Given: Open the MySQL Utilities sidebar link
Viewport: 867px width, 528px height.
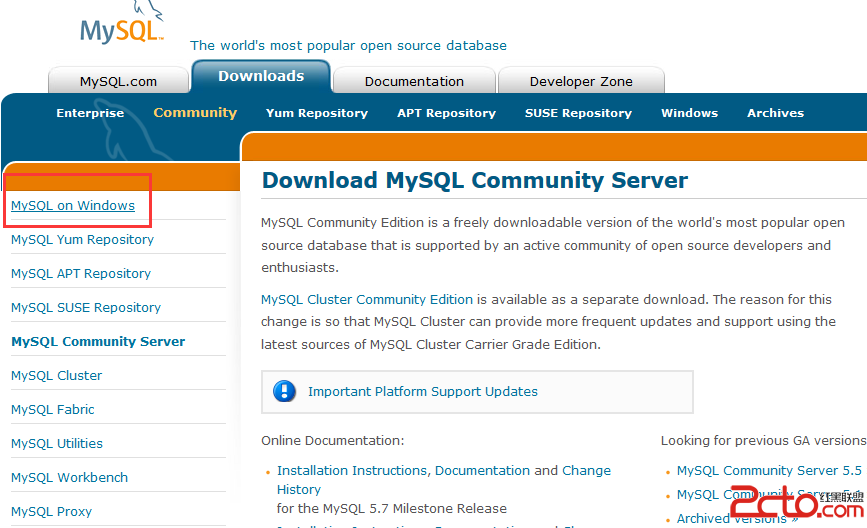Looking at the screenshot, I should coord(57,443).
